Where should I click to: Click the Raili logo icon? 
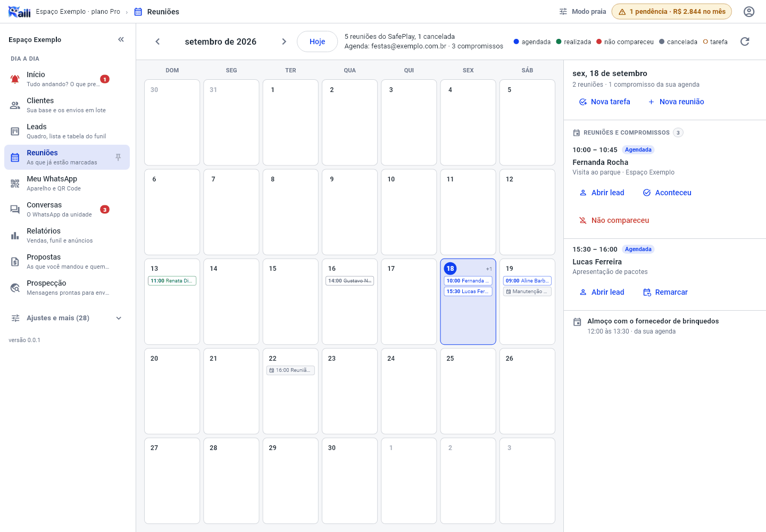(20, 12)
